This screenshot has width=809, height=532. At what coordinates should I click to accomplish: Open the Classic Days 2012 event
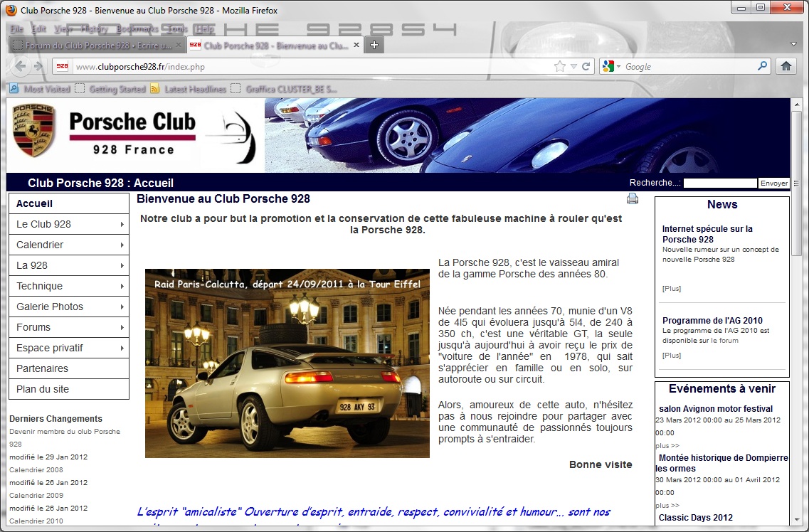coord(695,518)
